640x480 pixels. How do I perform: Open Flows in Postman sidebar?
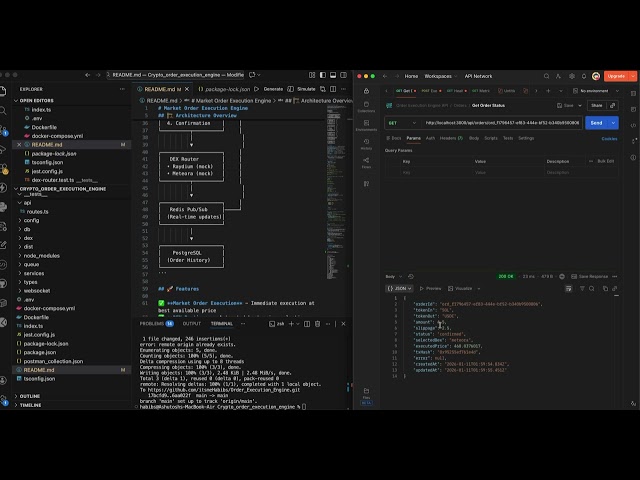coord(366,162)
